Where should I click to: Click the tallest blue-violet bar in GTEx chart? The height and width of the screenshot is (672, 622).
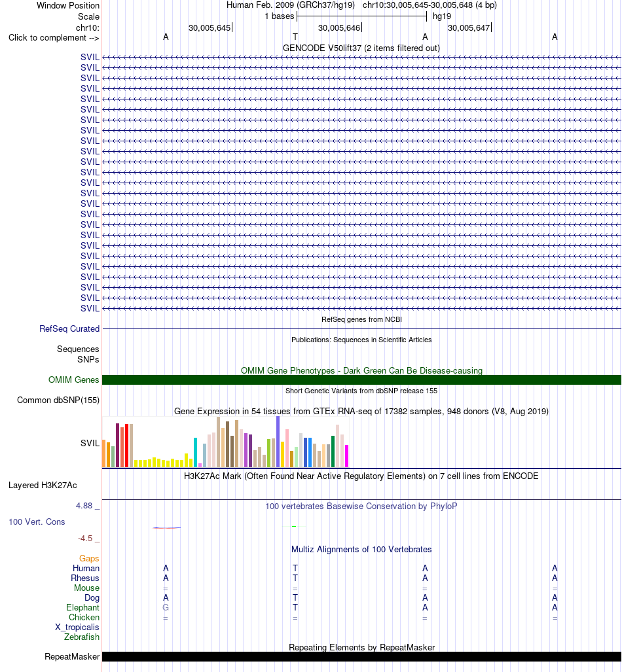[278, 442]
